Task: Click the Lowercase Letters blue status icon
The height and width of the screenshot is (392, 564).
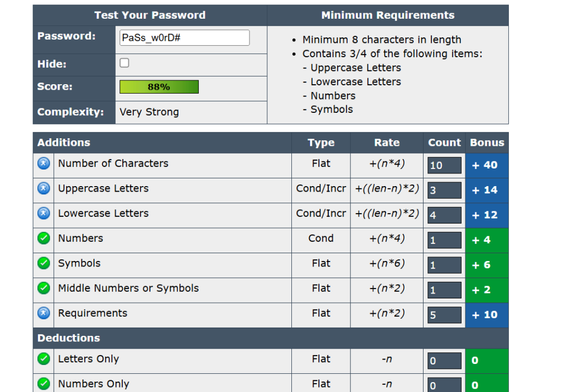Action: click(44, 214)
